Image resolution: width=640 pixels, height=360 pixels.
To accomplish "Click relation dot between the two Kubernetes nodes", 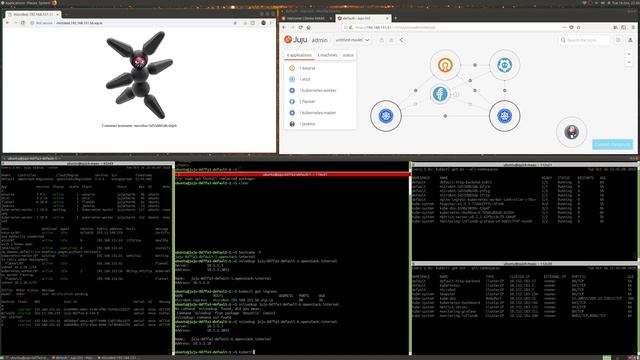I will point(445,116).
